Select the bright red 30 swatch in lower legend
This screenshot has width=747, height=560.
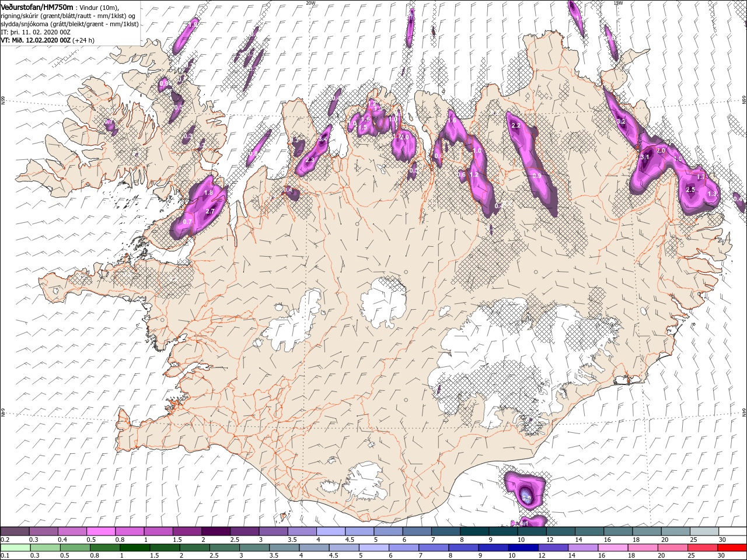(x=731, y=548)
